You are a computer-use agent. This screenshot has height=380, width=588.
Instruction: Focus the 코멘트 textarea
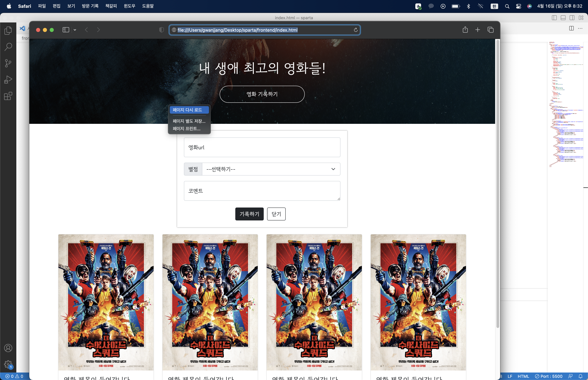[262, 191]
